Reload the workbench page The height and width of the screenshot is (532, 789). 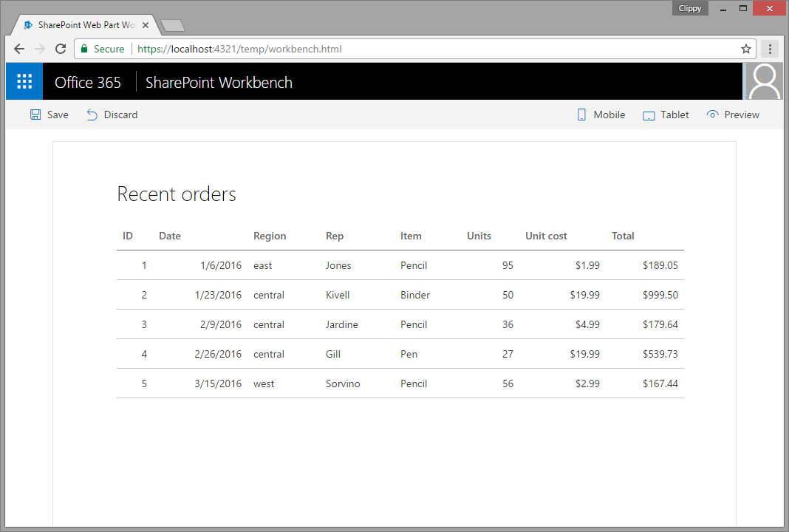point(61,49)
